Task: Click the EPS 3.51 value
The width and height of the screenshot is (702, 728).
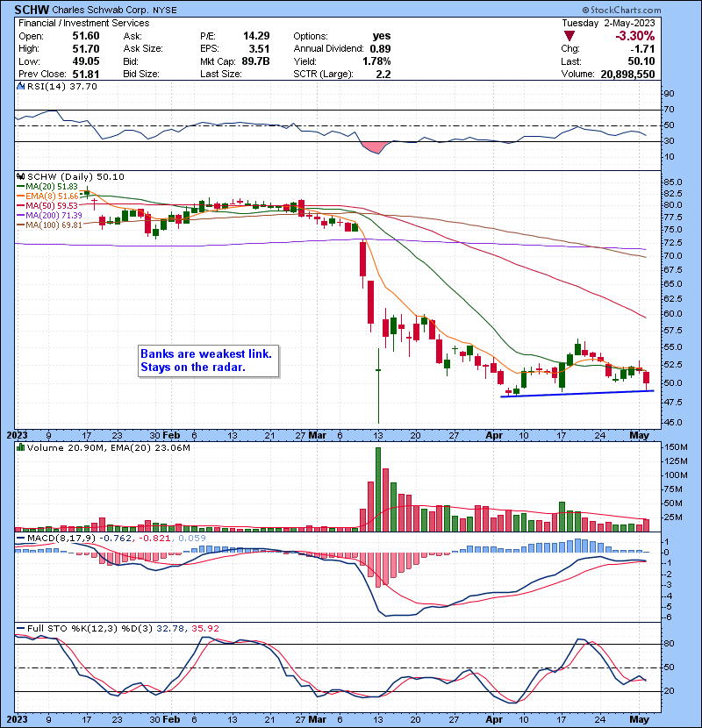Action: (x=259, y=49)
